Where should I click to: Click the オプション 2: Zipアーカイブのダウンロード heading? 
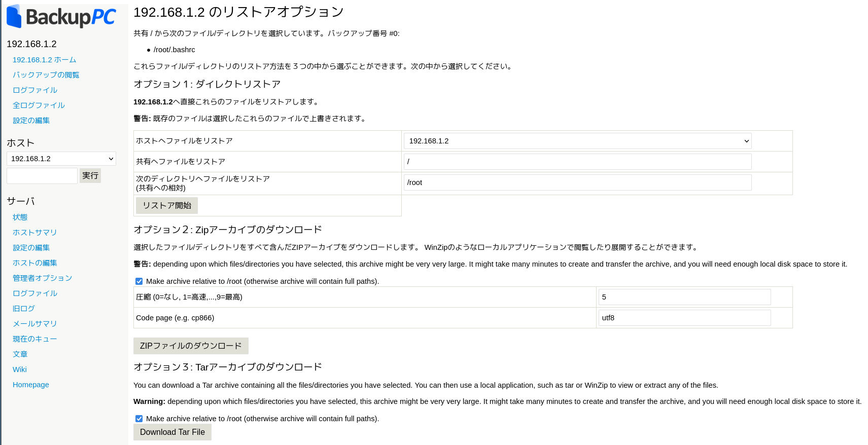[228, 230]
